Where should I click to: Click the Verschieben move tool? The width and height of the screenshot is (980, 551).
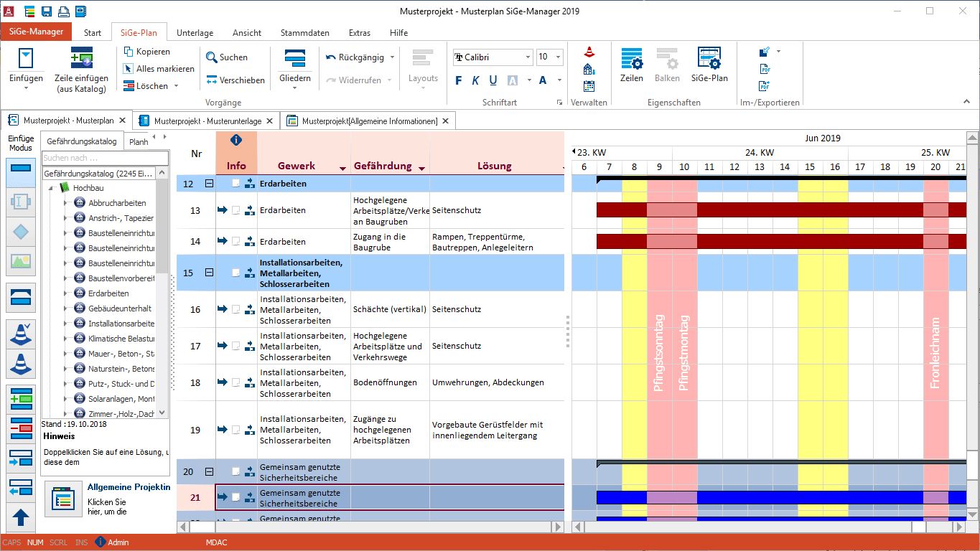coord(235,80)
